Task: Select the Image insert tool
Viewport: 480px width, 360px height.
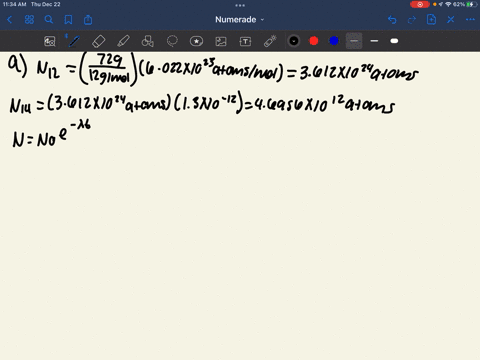Action: [x=221, y=41]
